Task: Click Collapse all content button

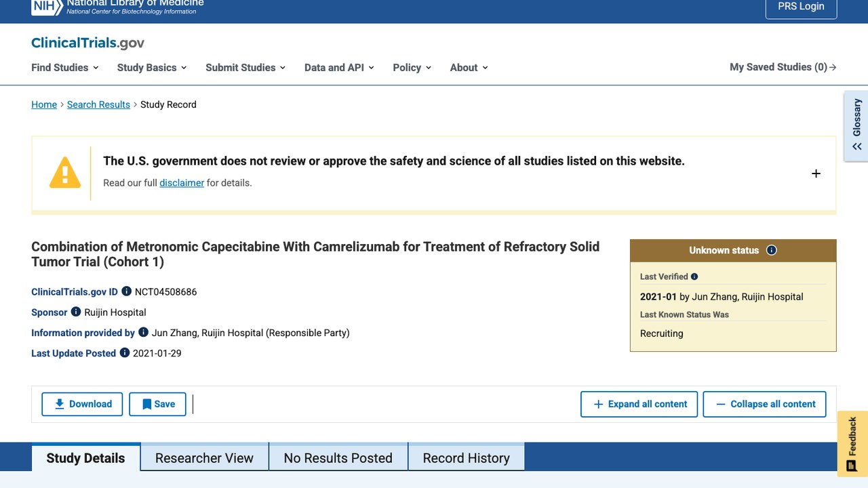Action: [764, 404]
